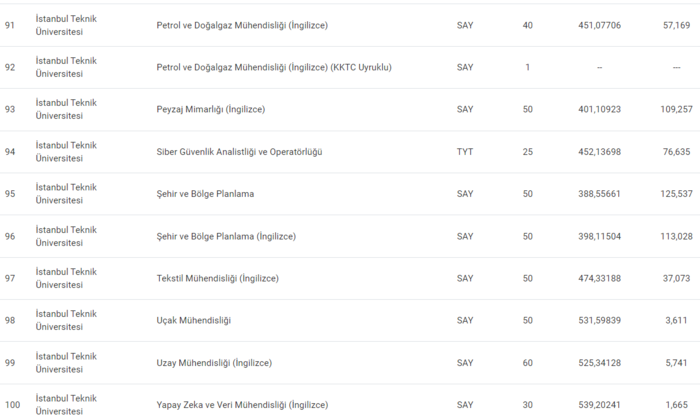
Task: Open Şehir ve Bölge Planlama (İngilizce) entry
Action: [x=234, y=236]
